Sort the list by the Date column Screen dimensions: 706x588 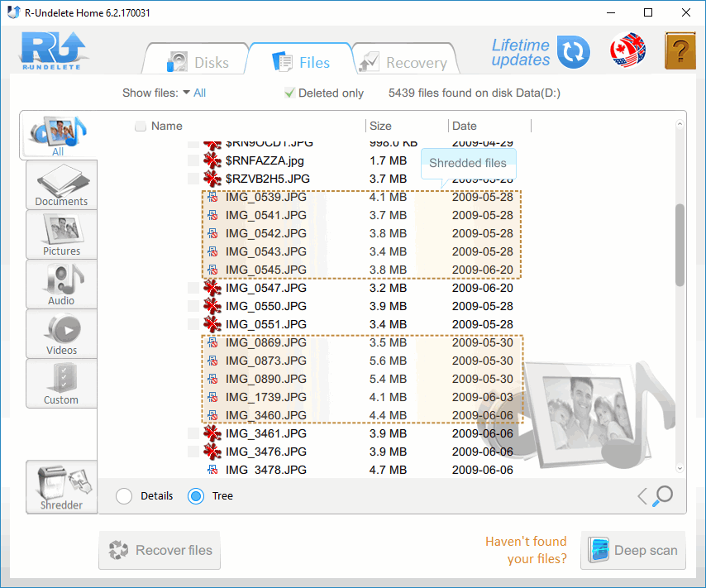465,127
